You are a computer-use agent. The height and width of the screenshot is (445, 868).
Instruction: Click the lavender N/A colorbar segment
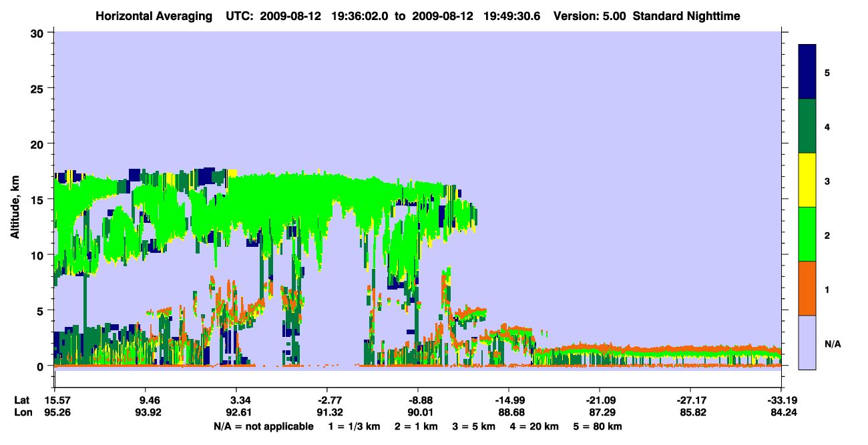click(807, 342)
